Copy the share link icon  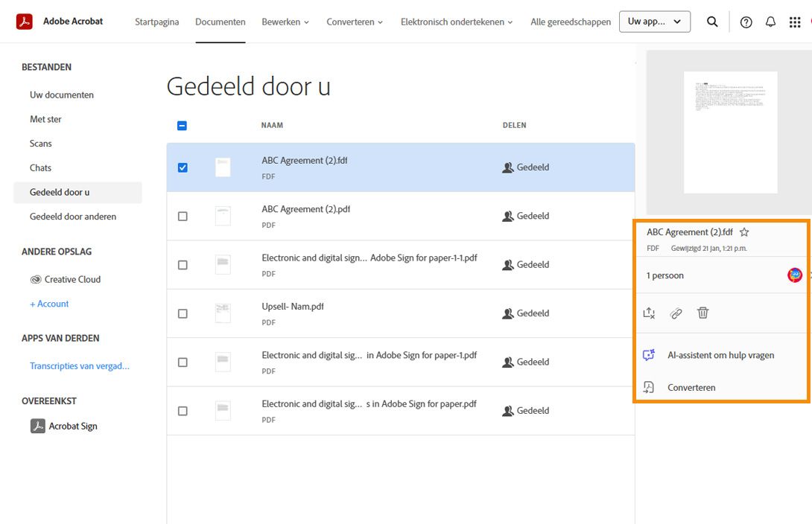[676, 313]
